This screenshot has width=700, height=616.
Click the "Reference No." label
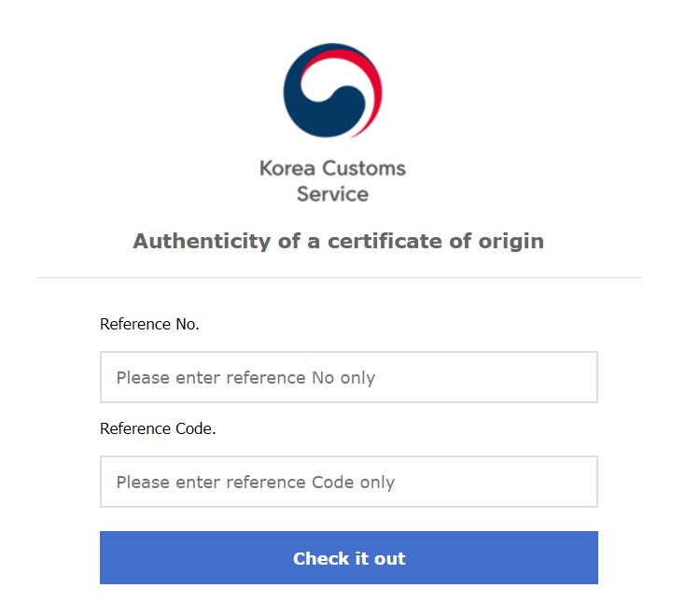click(x=149, y=325)
